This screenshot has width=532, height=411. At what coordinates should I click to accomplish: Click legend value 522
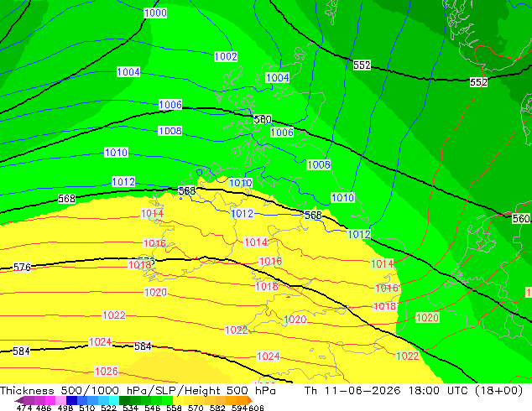pyautogui.click(x=108, y=408)
